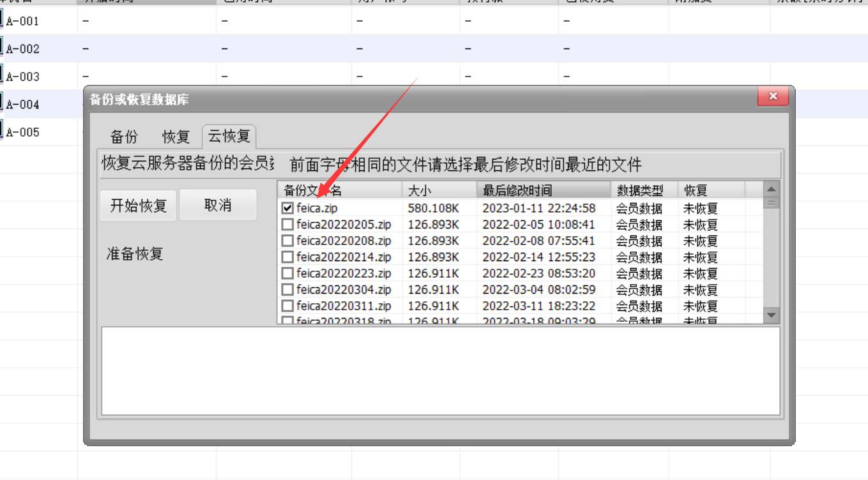
Task: Tick the feica20220214.zip backup checkbox
Action: [x=287, y=257]
